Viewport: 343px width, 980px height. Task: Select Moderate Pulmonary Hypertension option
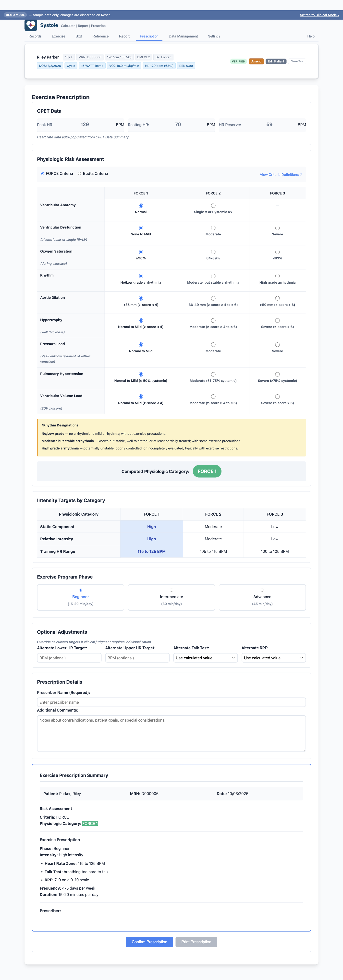tap(213, 374)
